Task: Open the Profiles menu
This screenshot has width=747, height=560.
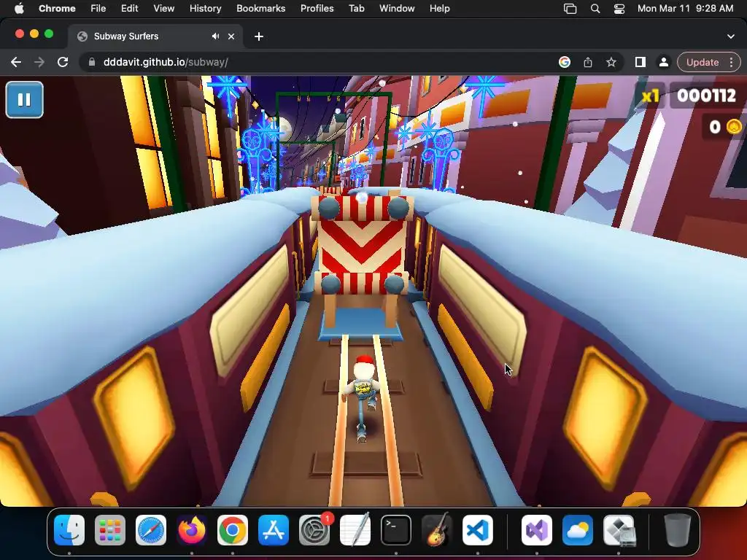Action: [317, 8]
